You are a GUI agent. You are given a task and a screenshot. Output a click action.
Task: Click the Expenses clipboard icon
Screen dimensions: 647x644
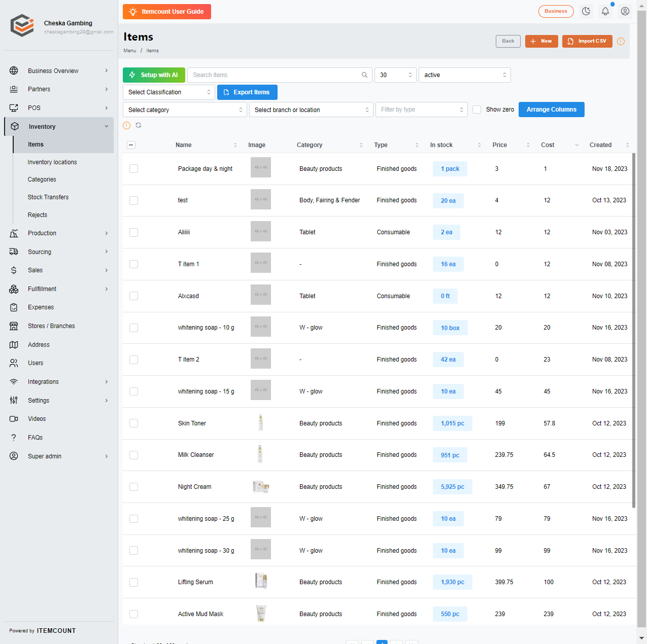click(14, 307)
